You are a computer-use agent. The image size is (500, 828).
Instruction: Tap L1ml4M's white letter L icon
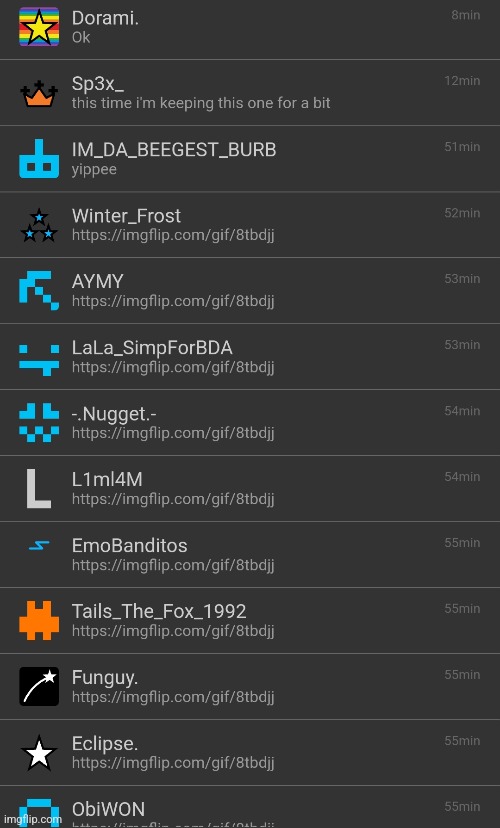tap(39, 489)
